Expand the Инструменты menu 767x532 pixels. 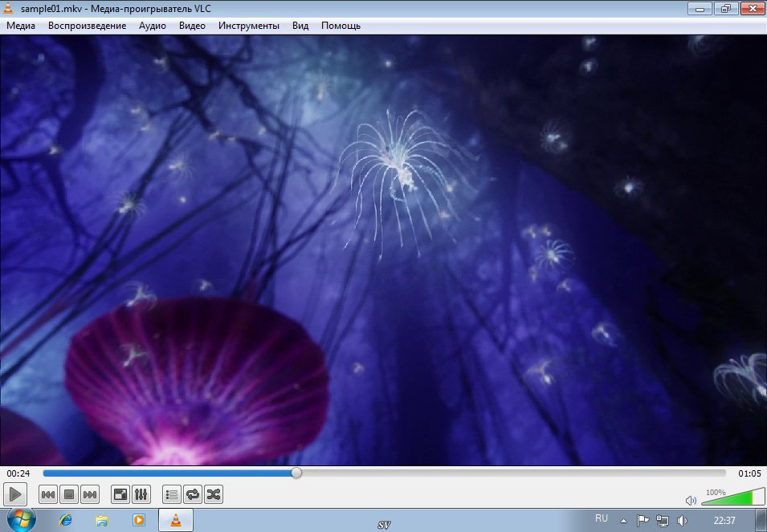coord(249,26)
